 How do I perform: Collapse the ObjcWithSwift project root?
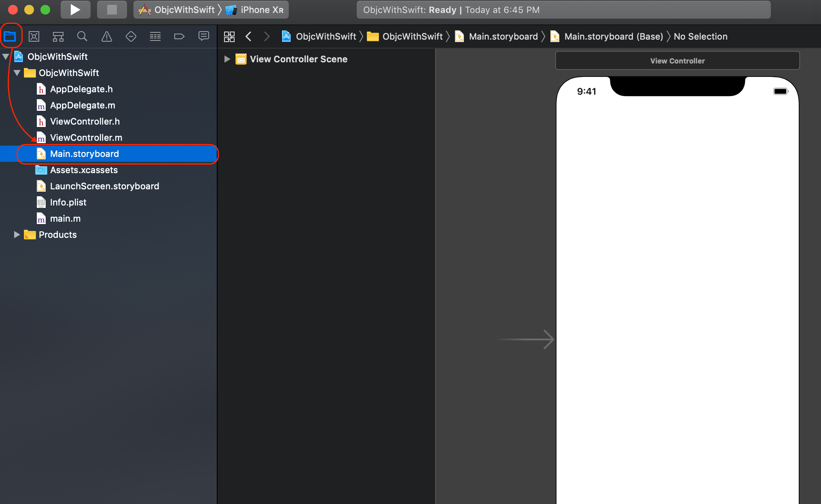(6, 57)
